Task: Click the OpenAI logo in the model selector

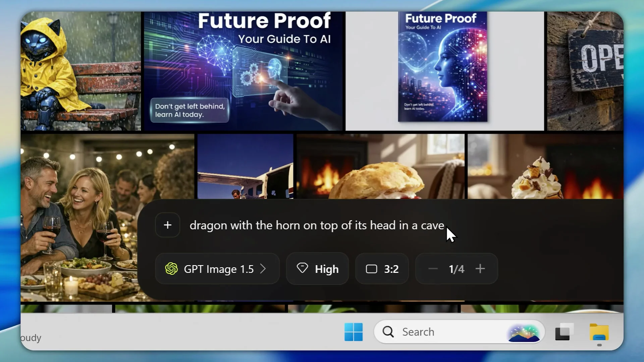Action: 171,269
